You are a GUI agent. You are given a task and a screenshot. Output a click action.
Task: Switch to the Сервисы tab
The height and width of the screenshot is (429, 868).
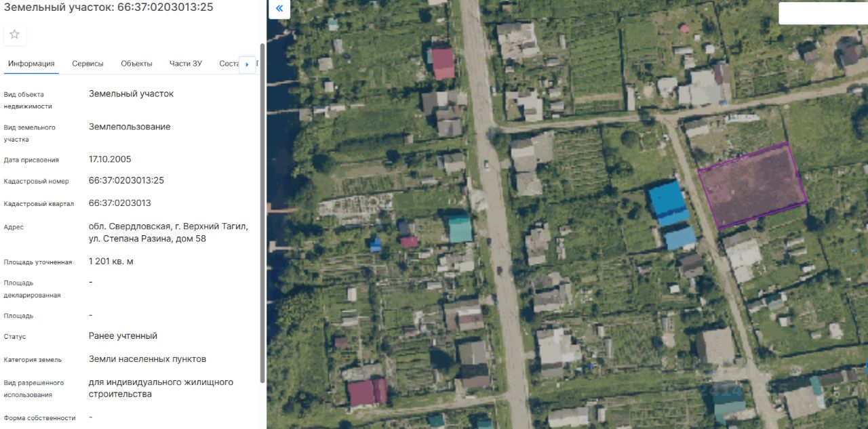(88, 64)
